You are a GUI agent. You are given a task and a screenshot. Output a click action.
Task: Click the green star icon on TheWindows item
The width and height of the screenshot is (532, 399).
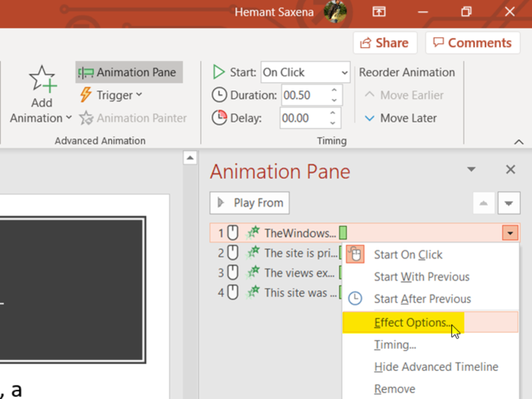coord(253,232)
